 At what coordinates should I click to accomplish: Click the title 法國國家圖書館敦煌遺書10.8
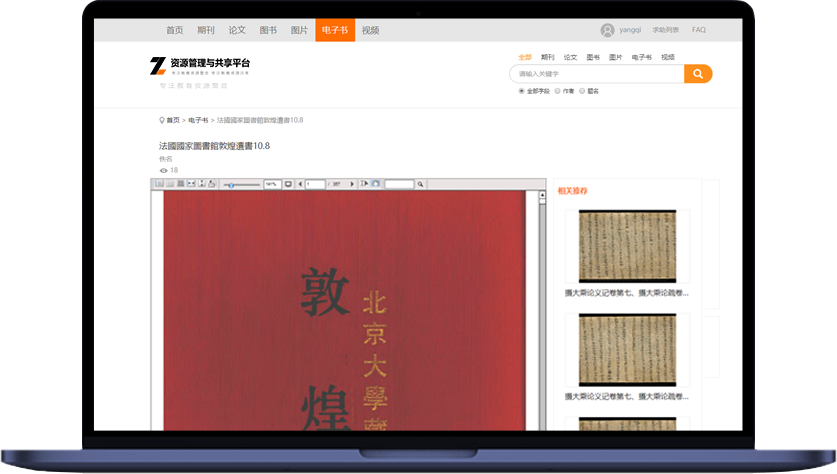click(x=214, y=146)
